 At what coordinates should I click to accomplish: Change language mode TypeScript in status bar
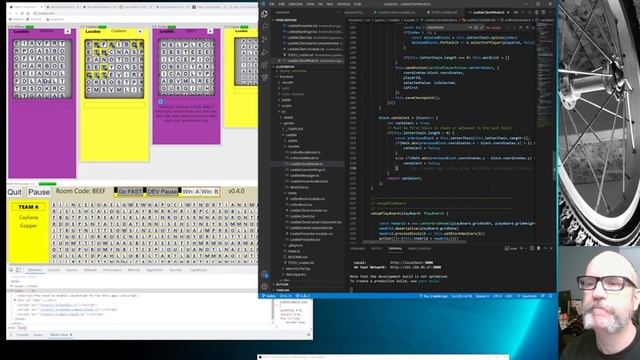529,296
